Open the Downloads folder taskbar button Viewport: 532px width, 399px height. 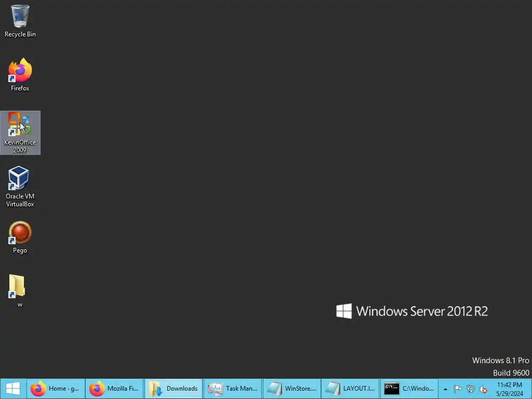[174, 389]
